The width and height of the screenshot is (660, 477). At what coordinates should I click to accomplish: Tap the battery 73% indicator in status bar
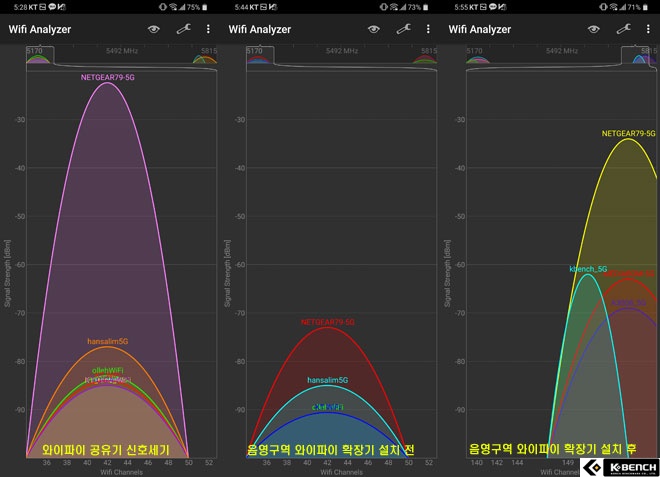click(x=418, y=7)
